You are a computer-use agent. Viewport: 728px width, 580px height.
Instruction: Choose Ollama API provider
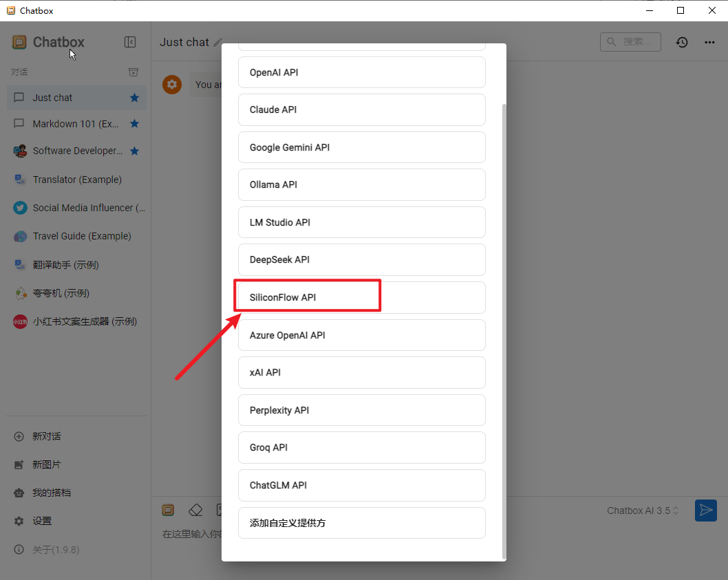click(362, 185)
